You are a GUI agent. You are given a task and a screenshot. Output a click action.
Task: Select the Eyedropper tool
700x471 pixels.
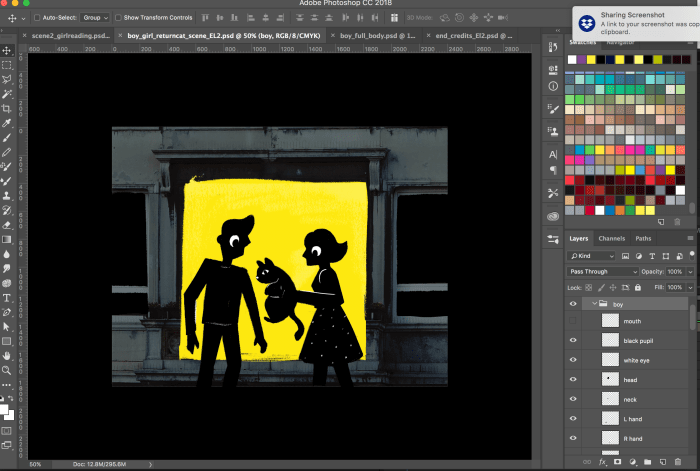(x=7, y=123)
